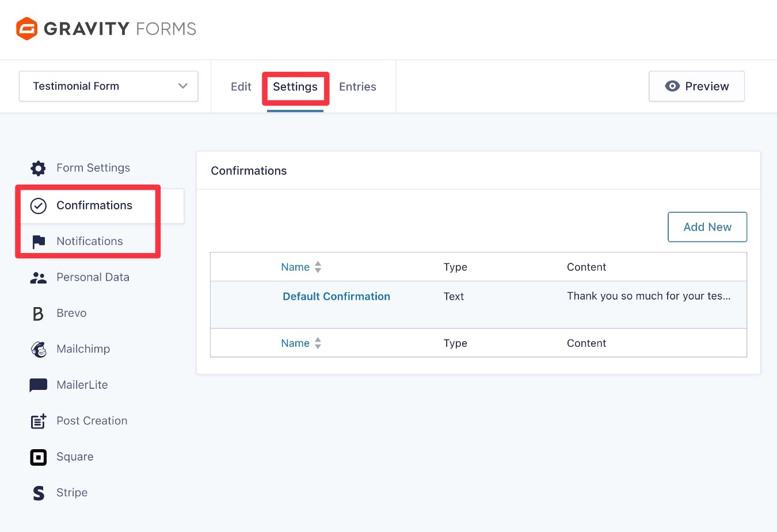Select the MailerLite sidebar item
777x532 pixels.
[82, 385]
